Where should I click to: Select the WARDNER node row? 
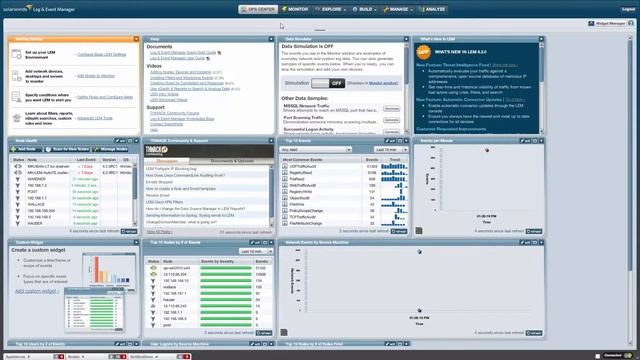click(71, 179)
